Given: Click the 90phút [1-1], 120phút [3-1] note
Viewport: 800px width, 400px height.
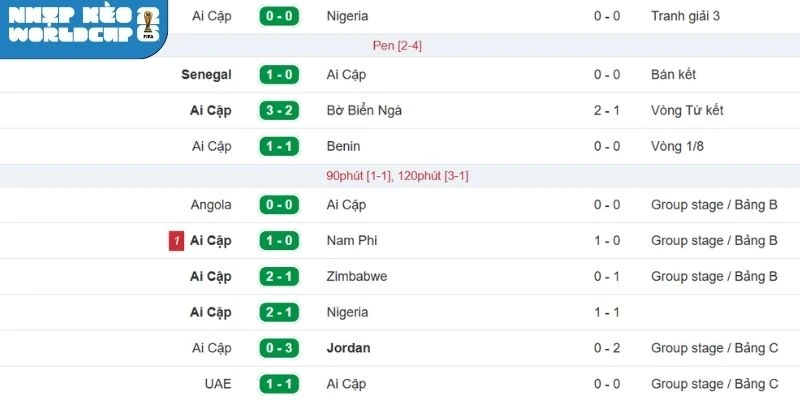Looking at the screenshot, I should coord(397,176).
